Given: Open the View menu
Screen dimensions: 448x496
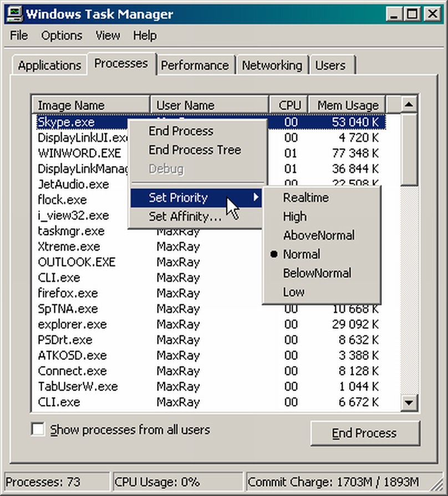Looking at the screenshot, I should tap(108, 36).
